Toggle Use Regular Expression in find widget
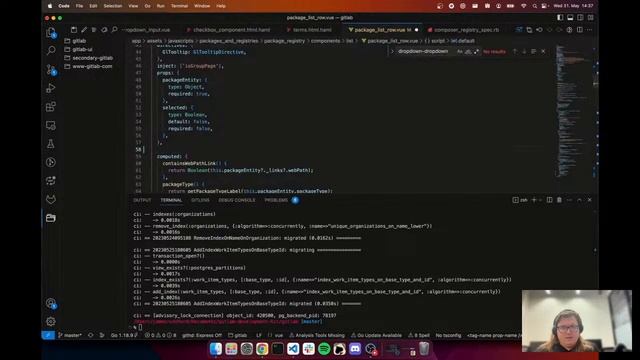The image size is (640, 360). pos(476,51)
